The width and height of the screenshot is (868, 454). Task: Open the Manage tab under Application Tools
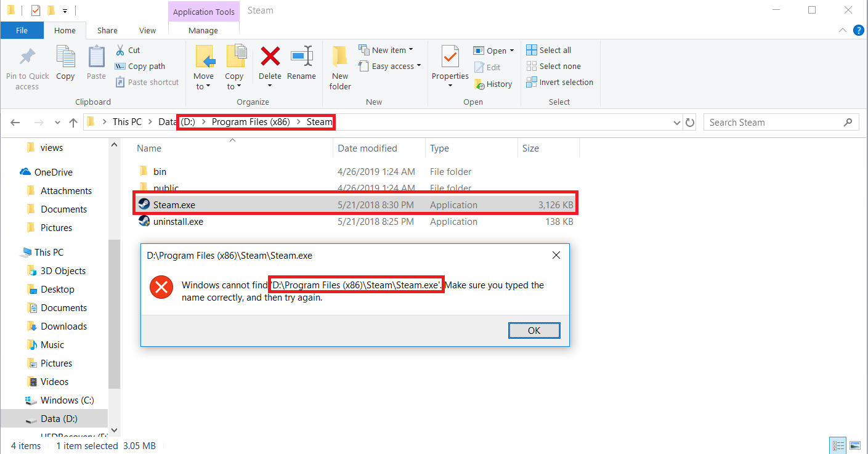[203, 30]
